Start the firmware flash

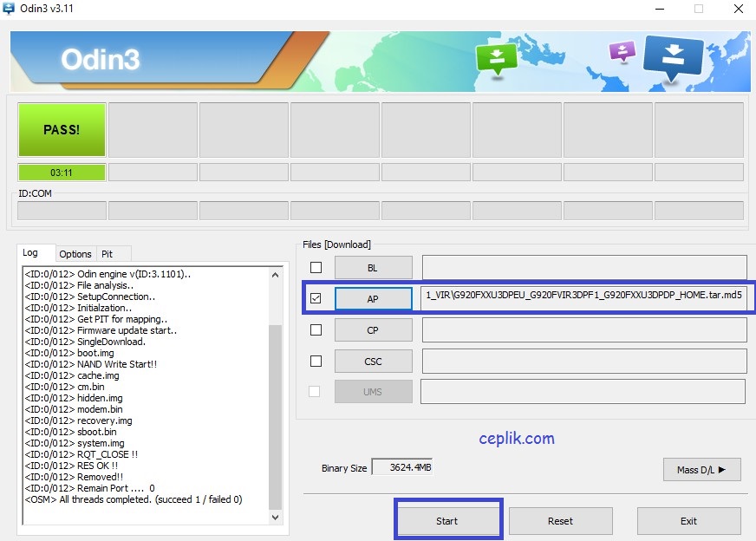[x=447, y=521]
